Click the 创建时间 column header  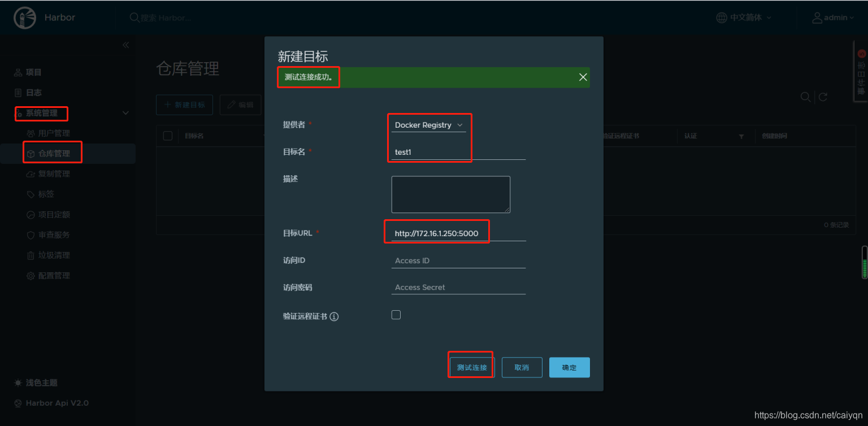point(774,136)
